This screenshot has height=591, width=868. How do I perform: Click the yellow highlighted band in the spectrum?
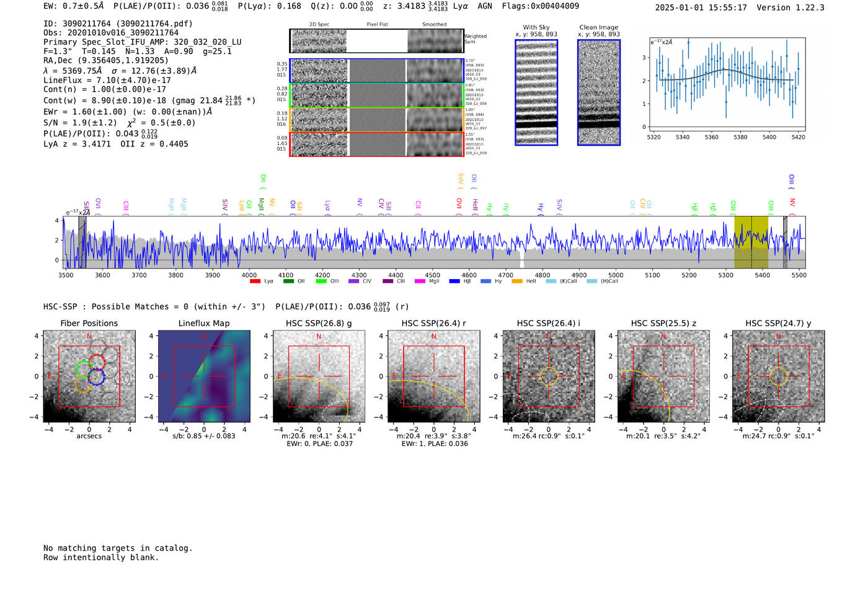pos(751,242)
